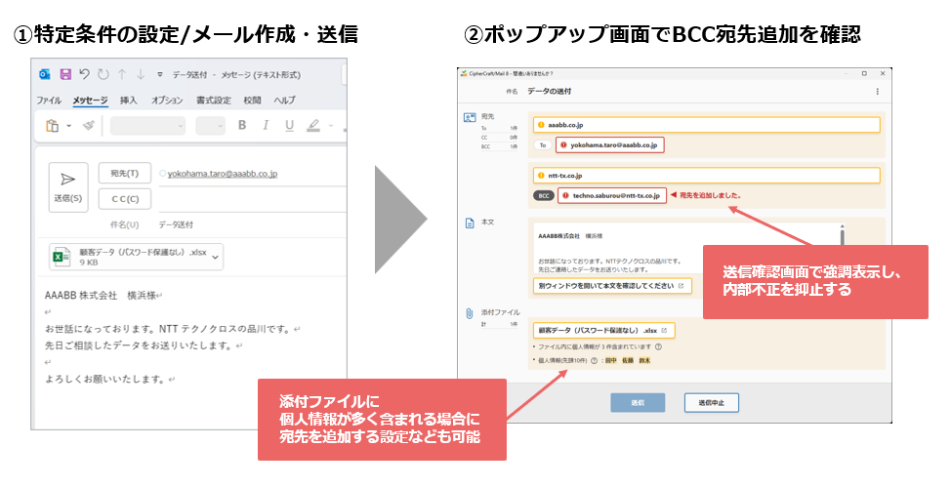Click the To label pill
950x487 pixels.
click(x=542, y=145)
